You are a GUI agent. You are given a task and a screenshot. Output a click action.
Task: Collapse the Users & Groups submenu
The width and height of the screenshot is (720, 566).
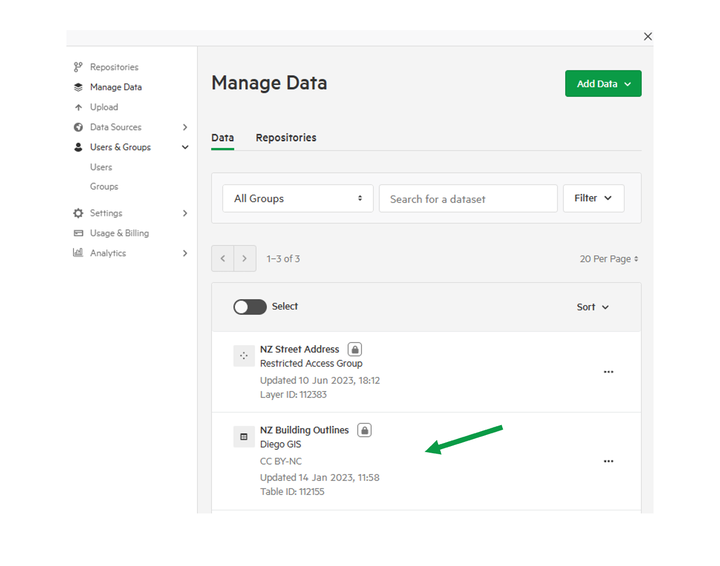(x=185, y=147)
